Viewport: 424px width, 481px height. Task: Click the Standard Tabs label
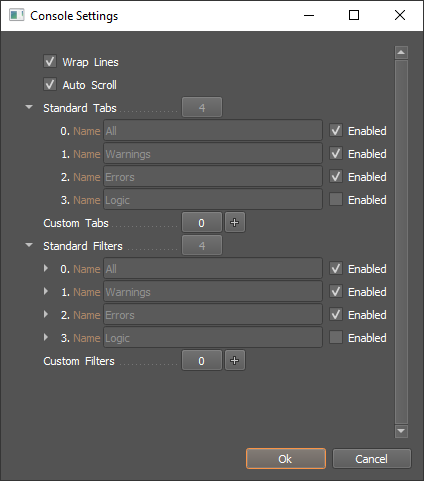pos(80,108)
